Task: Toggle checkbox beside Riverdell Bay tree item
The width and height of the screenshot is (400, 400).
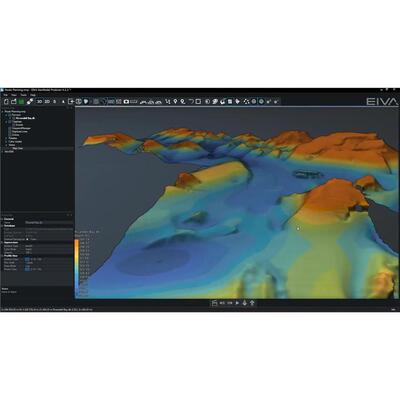Action: [x=13, y=118]
